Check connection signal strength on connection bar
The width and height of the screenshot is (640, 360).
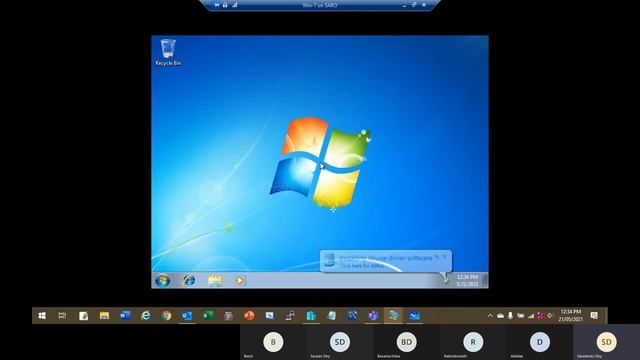click(235, 5)
